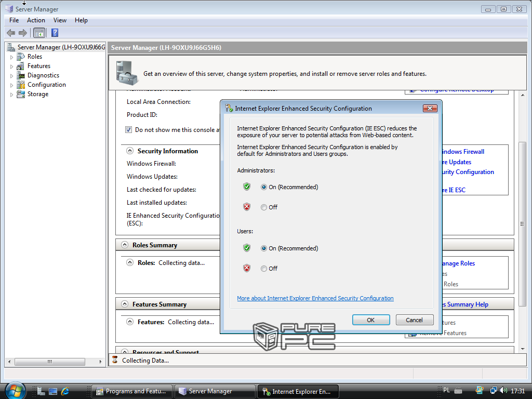Click tree pane scroll right arrow
Image resolution: width=532 pixels, height=399 pixels.
tap(100, 362)
